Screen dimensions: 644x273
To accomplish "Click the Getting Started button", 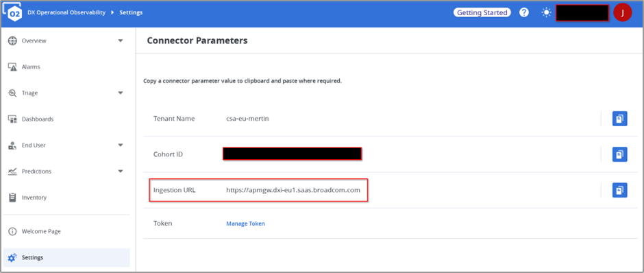I will (482, 13).
